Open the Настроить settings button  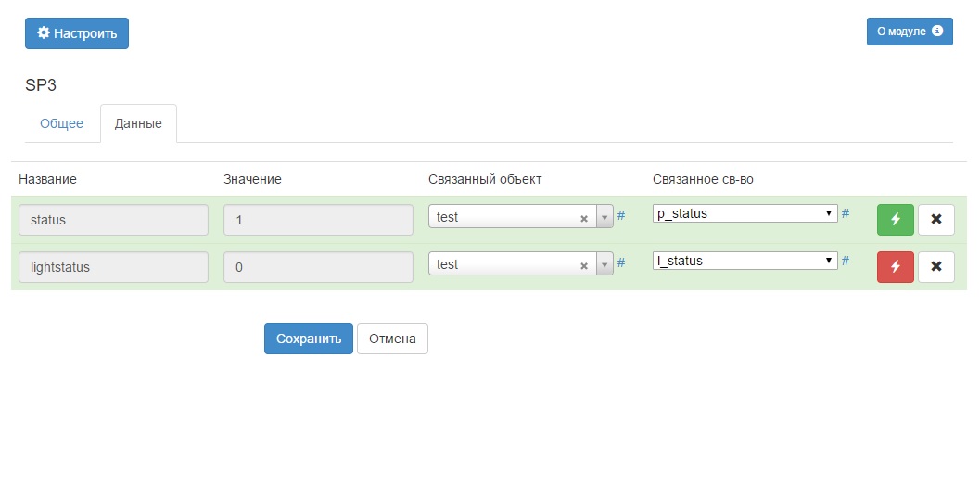76,33
